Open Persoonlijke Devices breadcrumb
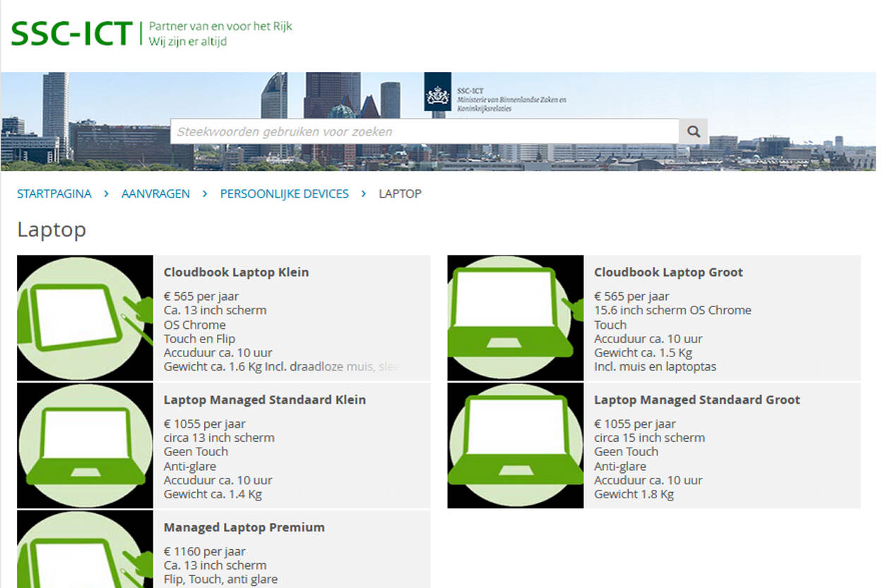This screenshot has width=883, height=588. click(x=285, y=193)
